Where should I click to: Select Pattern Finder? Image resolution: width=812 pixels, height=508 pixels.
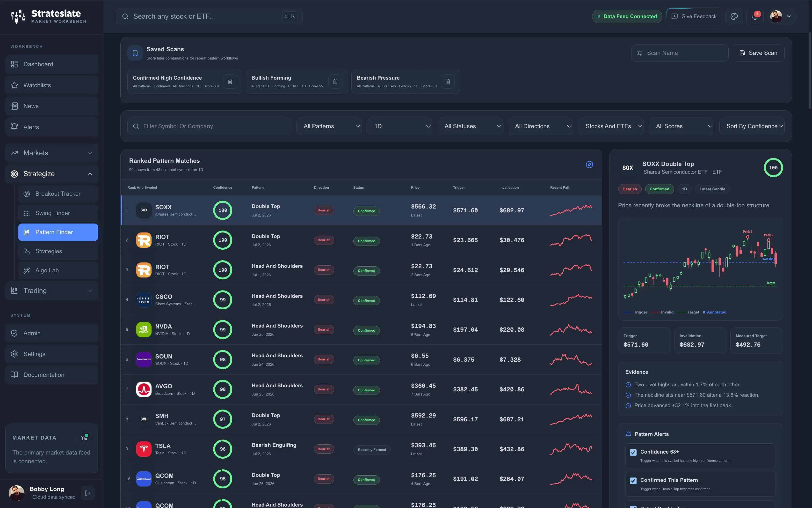click(58, 232)
